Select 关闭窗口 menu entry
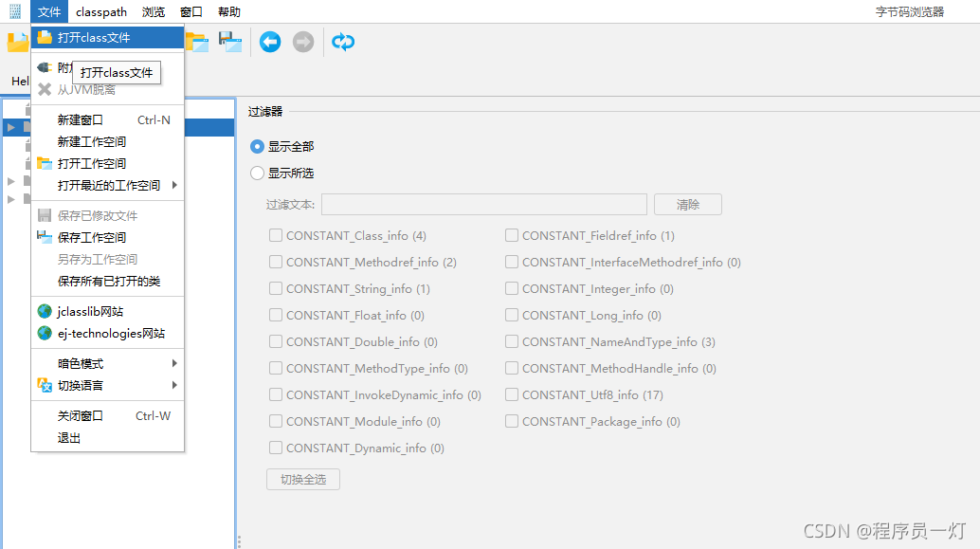Screen dimensions: 980x549 [107, 416]
